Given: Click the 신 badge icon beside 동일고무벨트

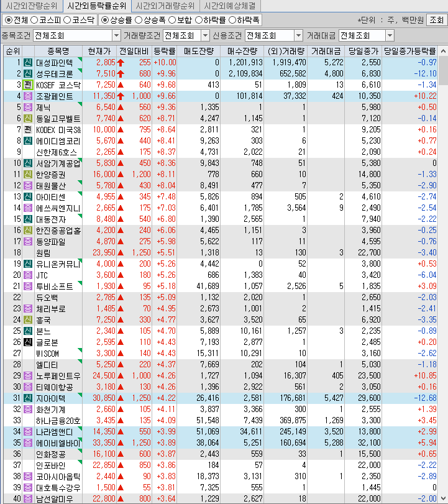Looking at the screenshot, I should (x=28, y=118).
